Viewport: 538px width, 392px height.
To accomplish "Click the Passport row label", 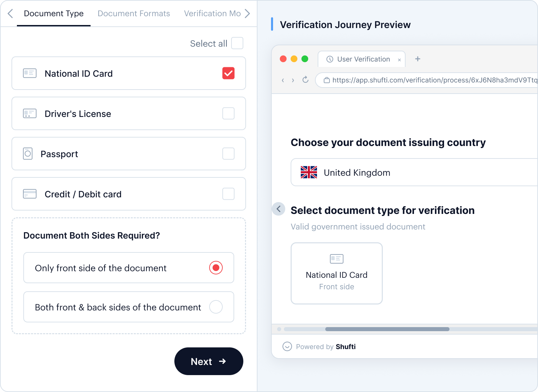I will [x=59, y=154].
